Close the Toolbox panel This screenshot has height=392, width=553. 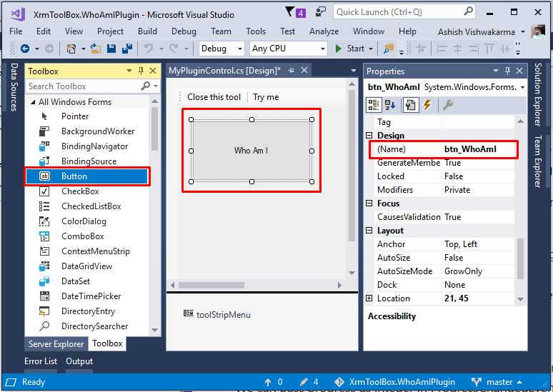[x=153, y=71]
